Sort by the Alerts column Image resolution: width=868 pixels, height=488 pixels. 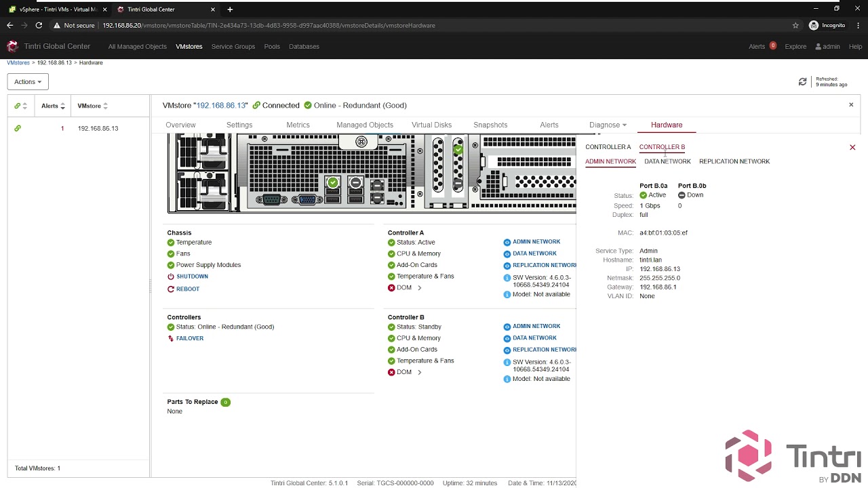54,106
